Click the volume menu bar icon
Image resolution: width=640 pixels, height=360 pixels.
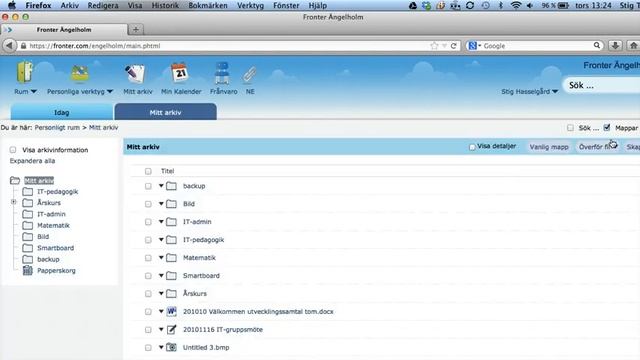pyautogui.click(x=530, y=5)
